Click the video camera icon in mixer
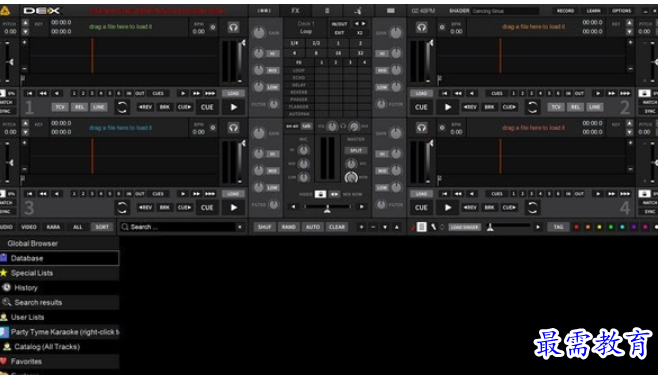The image size is (658, 375). click(320, 194)
